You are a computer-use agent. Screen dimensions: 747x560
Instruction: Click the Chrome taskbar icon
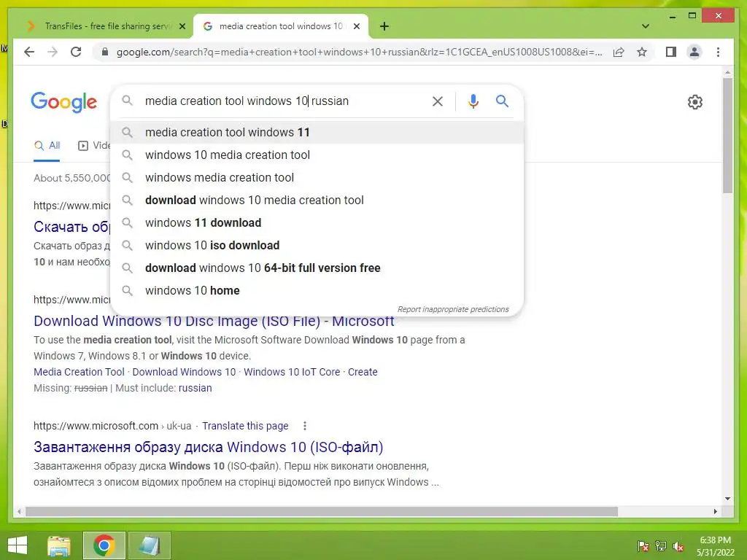point(104,545)
